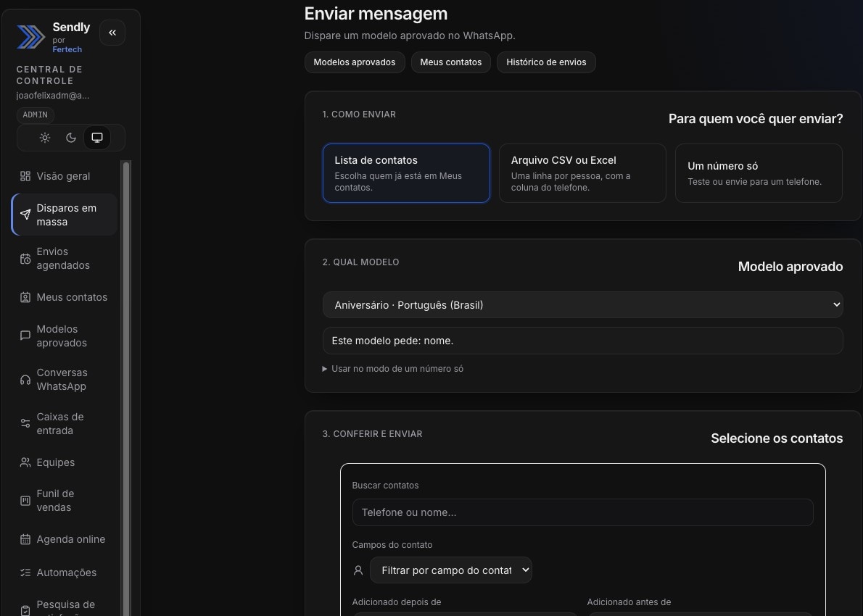863x616 pixels.
Task: Open Modelos aprovados pill button at top
Action: pyautogui.click(x=355, y=62)
